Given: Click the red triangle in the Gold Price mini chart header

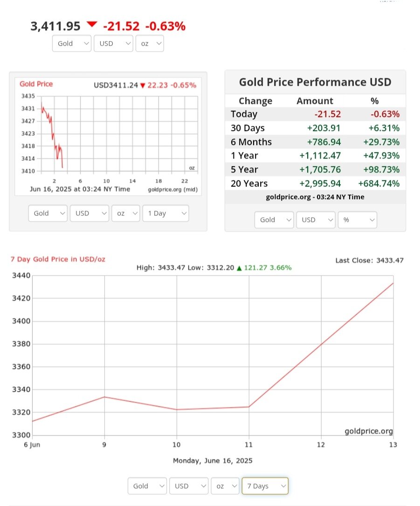Looking at the screenshot, I should point(143,85).
